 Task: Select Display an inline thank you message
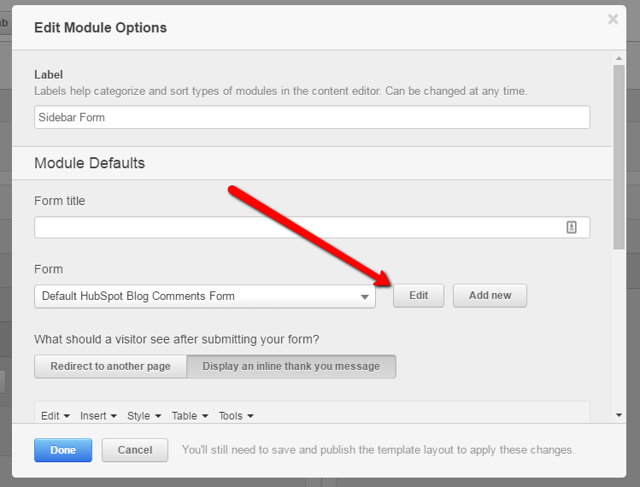coord(291,366)
